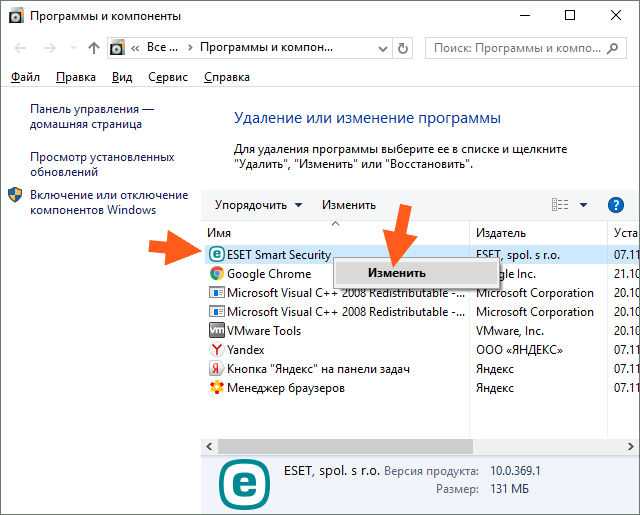Screen dimensions: 640x515
Task: Choose Изменить in the context menu
Action: [415, 273]
